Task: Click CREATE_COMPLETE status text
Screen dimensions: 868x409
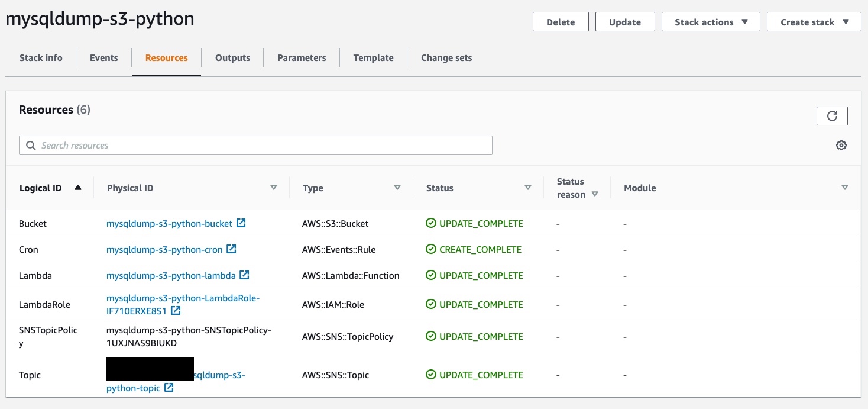Action: [481, 250]
